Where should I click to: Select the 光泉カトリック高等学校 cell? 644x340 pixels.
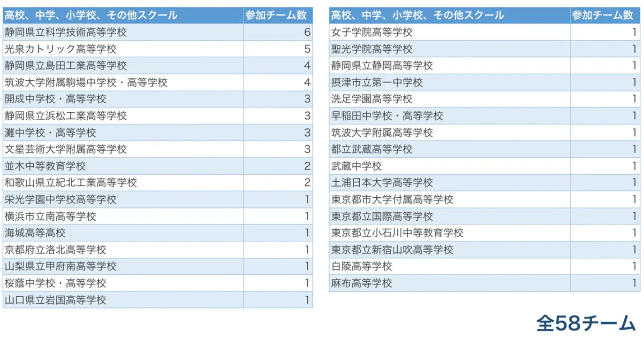61,49
